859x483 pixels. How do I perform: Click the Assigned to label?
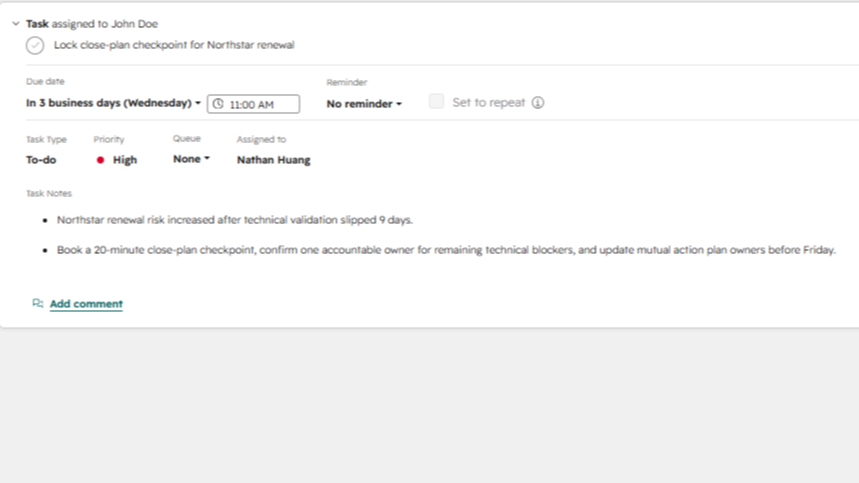pyautogui.click(x=261, y=140)
